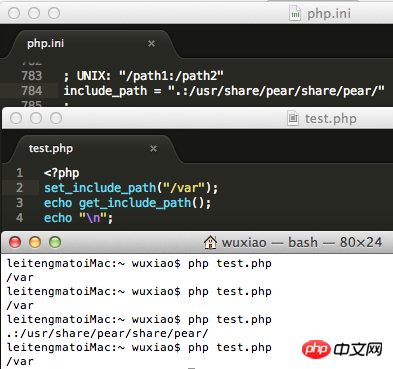Click the php.ini window title text
Image resolution: width=393 pixels, height=369 pixels.
[329, 14]
